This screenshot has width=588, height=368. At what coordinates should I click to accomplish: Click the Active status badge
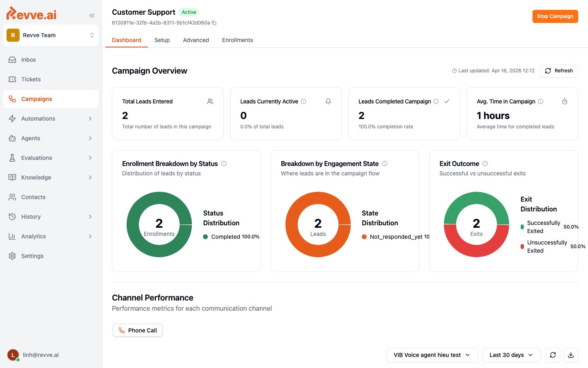pos(189,12)
